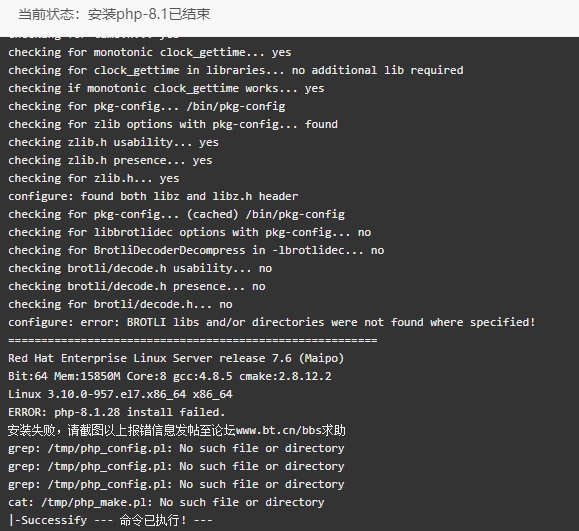This screenshot has width=579, height=531.
Task: Click the 'Red Hat Enterprise Linux Server release' line
Action: [x=176, y=358]
